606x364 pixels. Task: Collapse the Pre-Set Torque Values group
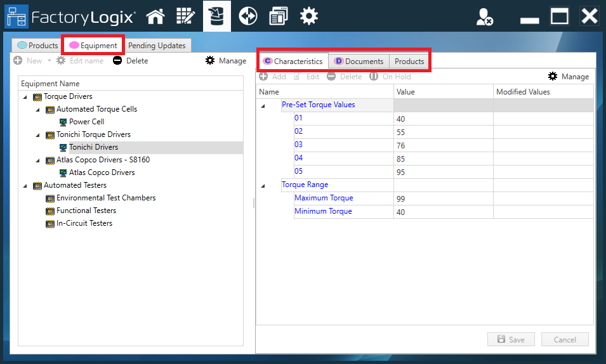[263, 106]
